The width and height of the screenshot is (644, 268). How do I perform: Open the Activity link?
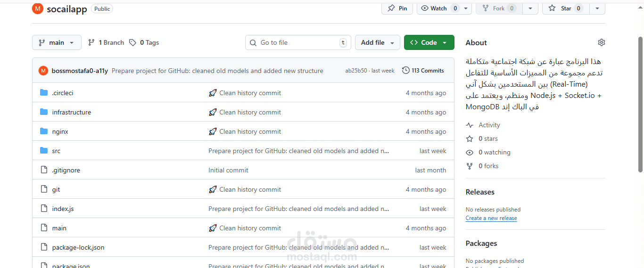coord(483,125)
